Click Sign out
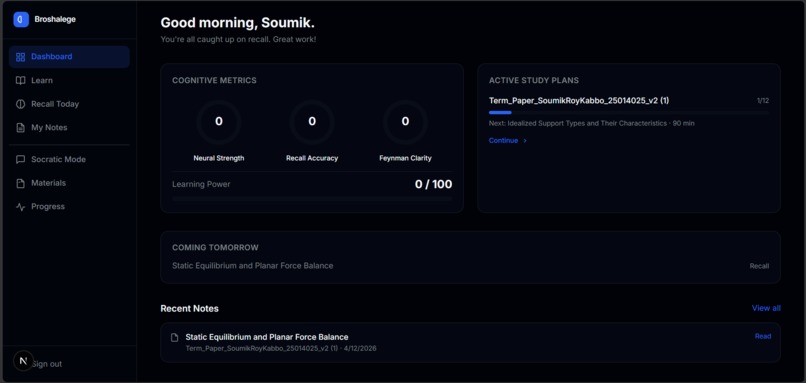 47,364
